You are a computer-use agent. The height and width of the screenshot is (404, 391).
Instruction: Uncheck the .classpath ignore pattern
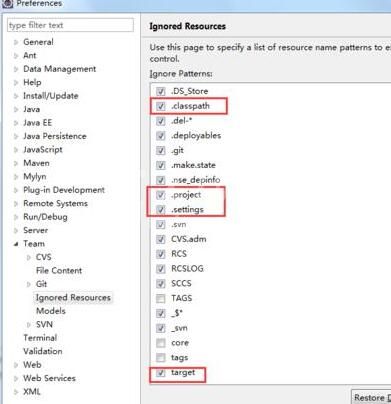pos(161,106)
